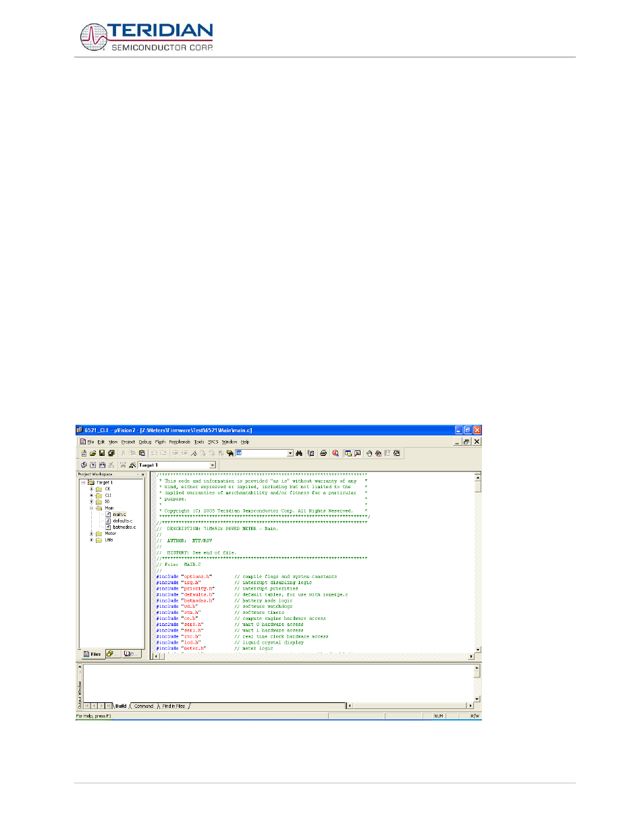Click the Rebuild all target files icon
Image resolution: width=644 pixels, height=834 pixels.
[x=102, y=465]
